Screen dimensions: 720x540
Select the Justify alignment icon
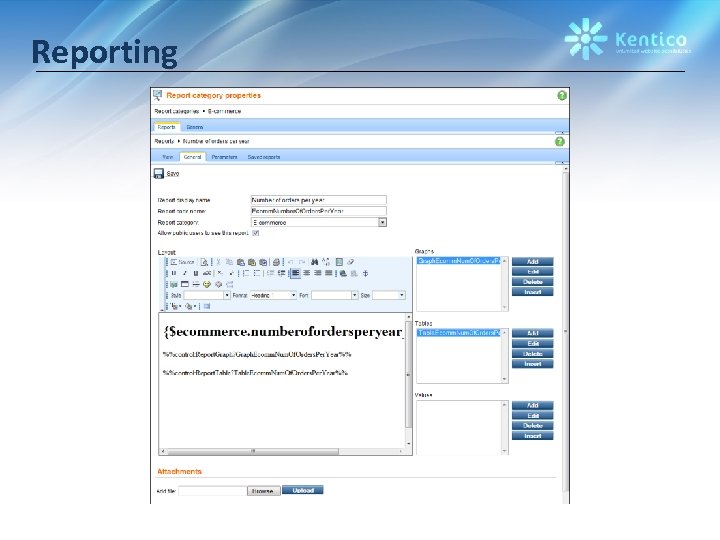329,273
